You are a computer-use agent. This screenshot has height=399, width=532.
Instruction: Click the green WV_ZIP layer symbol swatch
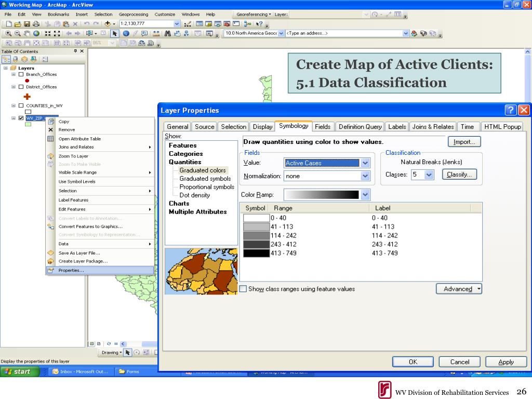(28, 125)
